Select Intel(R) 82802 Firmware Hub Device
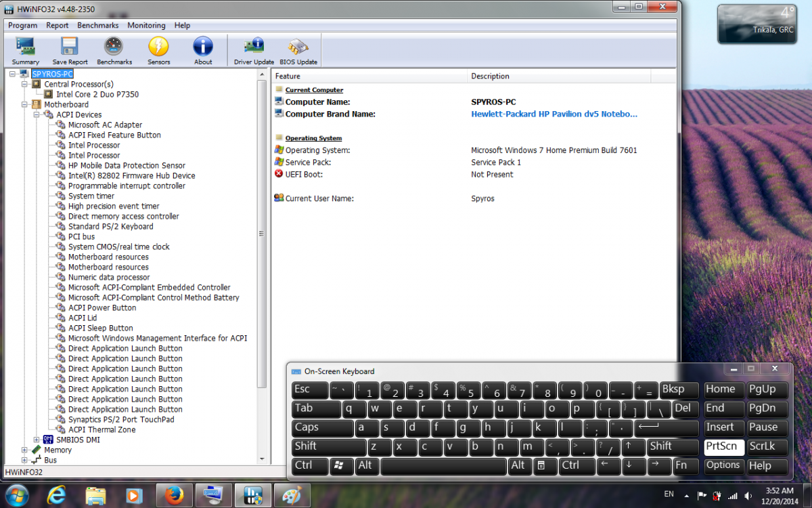The height and width of the screenshot is (508, 812). 131,175
